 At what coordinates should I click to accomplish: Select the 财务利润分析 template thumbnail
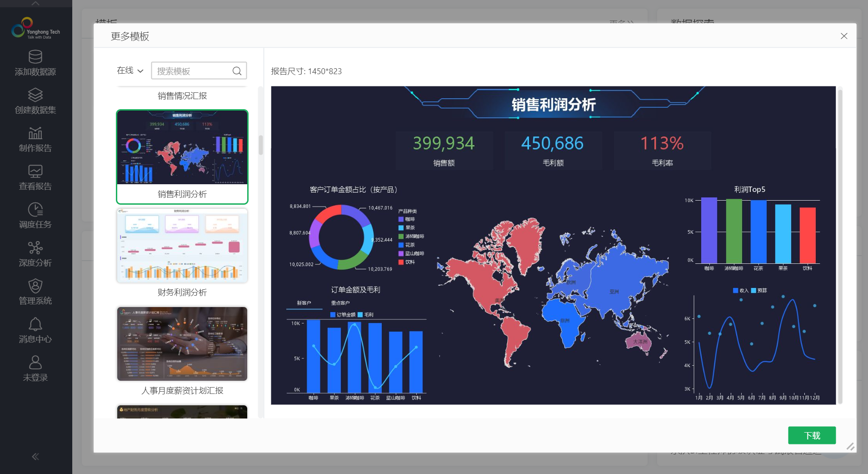(182, 246)
